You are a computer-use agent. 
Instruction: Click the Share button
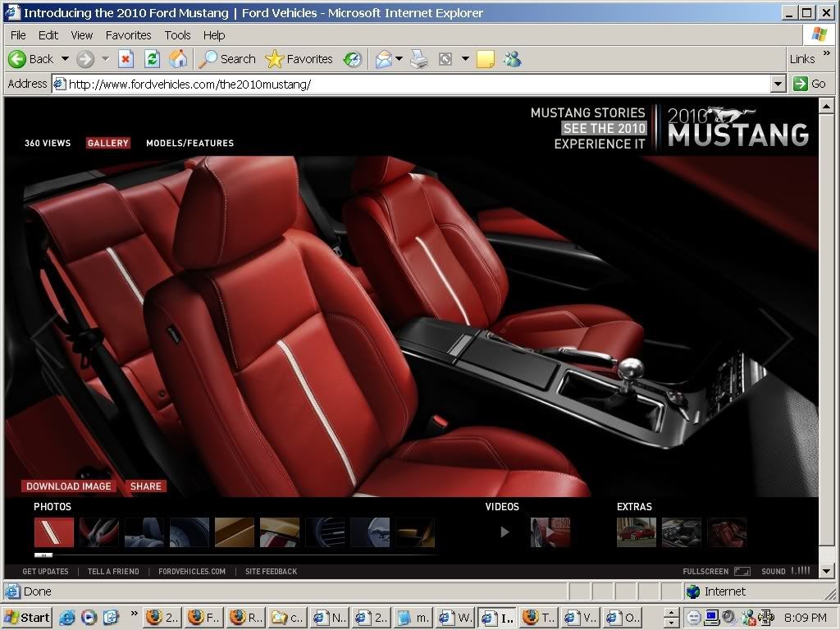[x=146, y=486]
